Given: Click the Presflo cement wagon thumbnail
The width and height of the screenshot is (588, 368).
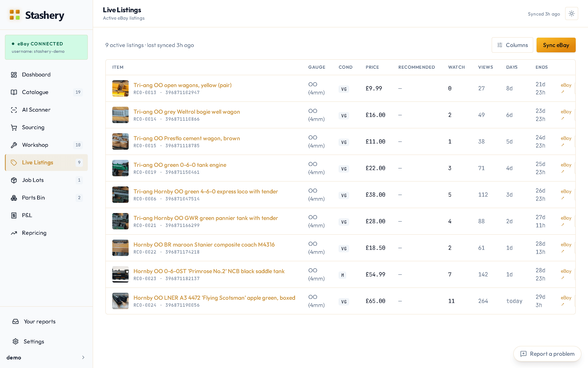Looking at the screenshot, I should click(120, 141).
